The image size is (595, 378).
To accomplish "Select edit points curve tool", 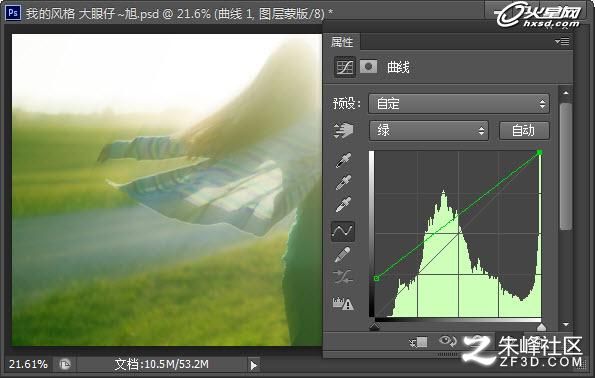I will click(343, 231).
